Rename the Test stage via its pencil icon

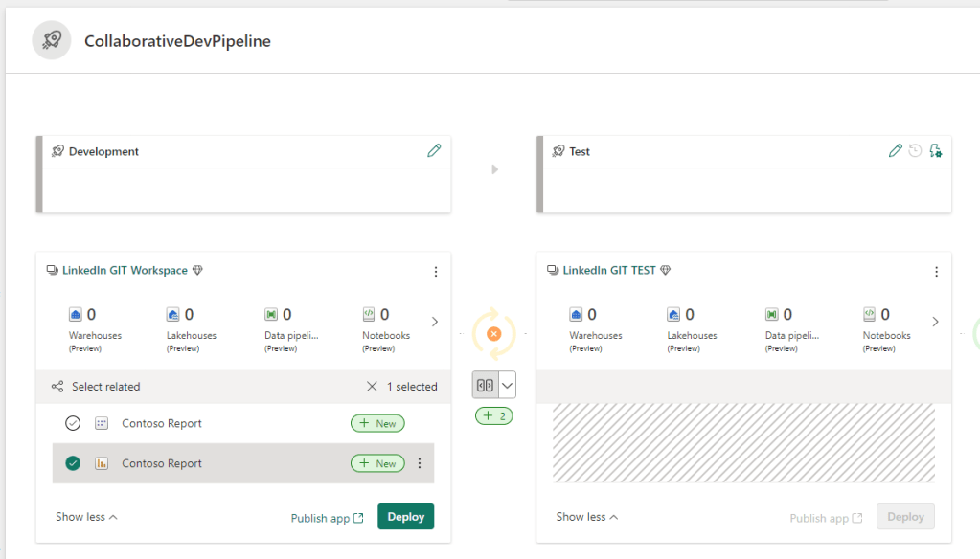896,150
